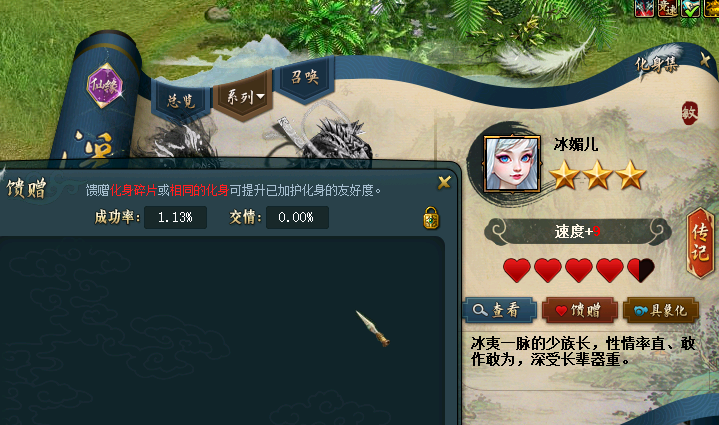The image size is (719, 425).
Task: Click the 具象化 button
Action: pyautogui.click(x=661, y=310)
